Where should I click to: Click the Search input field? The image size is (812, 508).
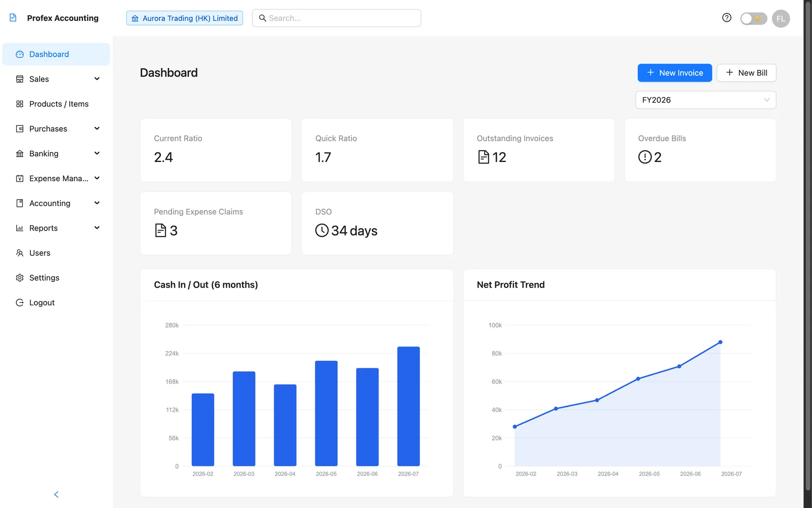pyautogui.click(x=336, y=18)
